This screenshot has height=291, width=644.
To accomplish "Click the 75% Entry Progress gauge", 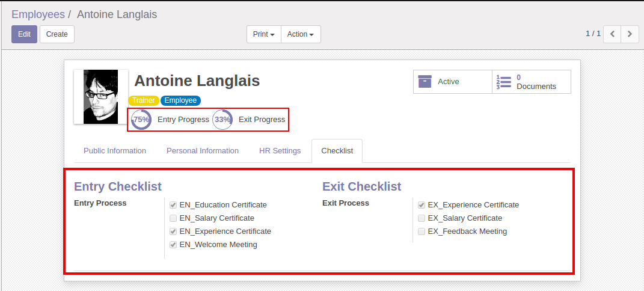I will (141, 120).
